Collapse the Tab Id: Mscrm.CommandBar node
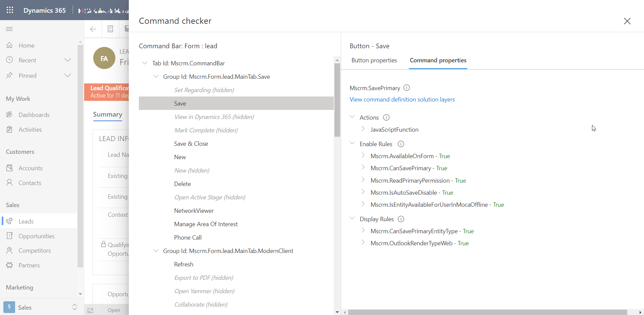The height and width of the screenshot is (315, 644). [145, 63]
